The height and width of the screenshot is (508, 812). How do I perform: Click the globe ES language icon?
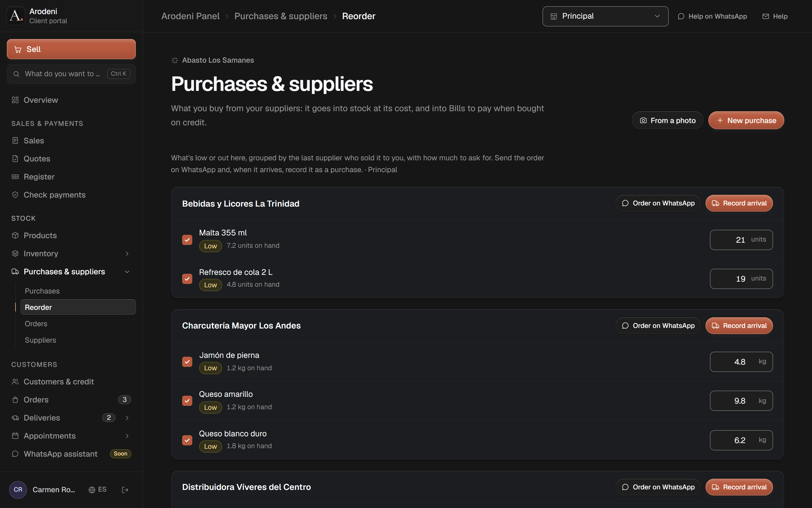click(x=92, y=490)
